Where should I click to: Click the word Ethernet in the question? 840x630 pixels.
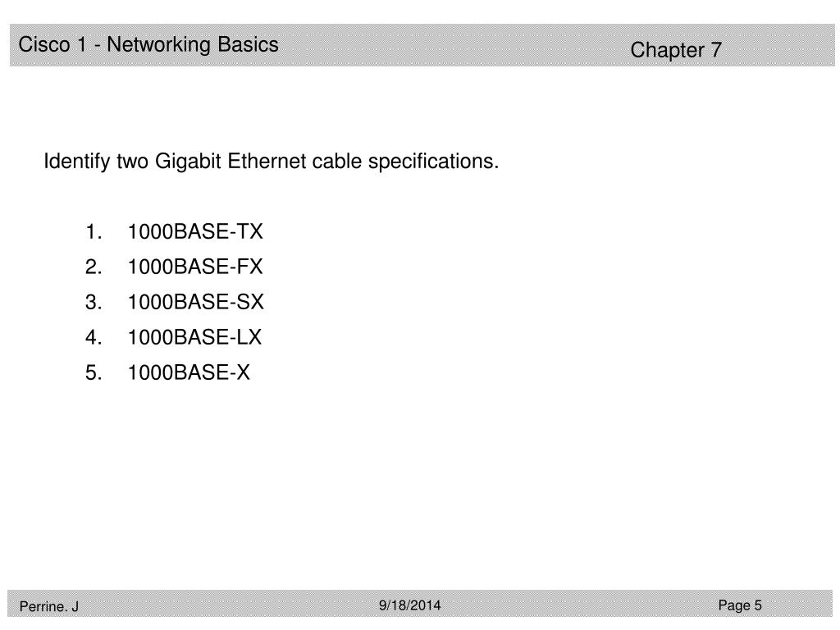point(267,162)
